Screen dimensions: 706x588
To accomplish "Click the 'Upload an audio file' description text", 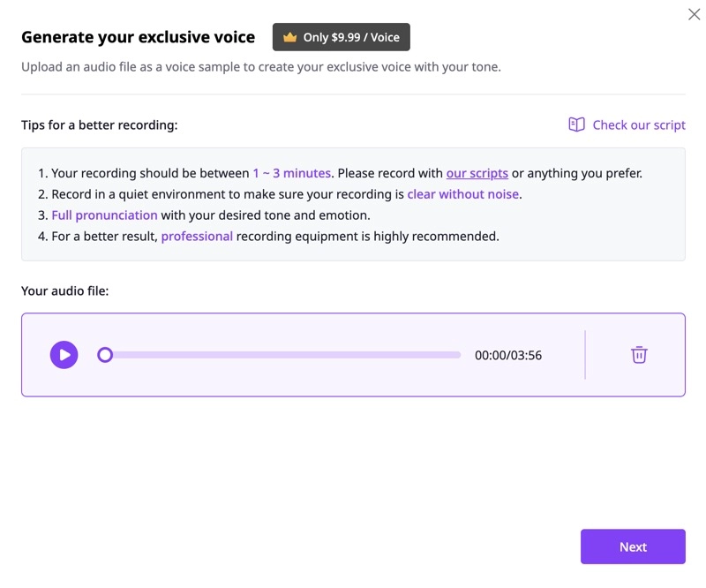I will [260, 66].
